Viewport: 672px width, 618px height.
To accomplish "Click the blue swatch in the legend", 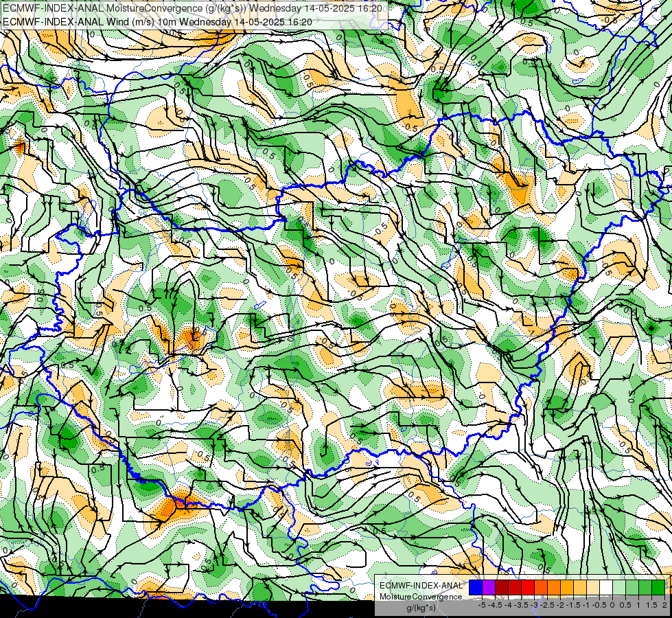I will point(476,588).
